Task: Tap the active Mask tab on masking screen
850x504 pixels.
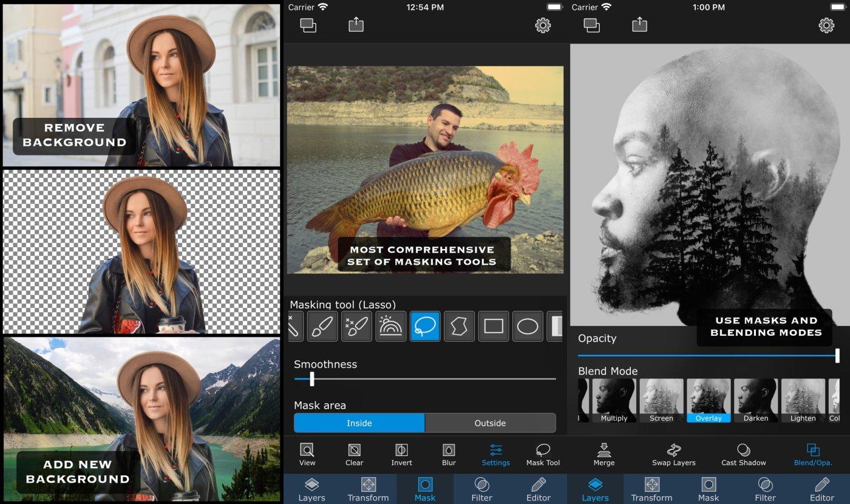Action: pyautogui.click(x=425, y=489)
